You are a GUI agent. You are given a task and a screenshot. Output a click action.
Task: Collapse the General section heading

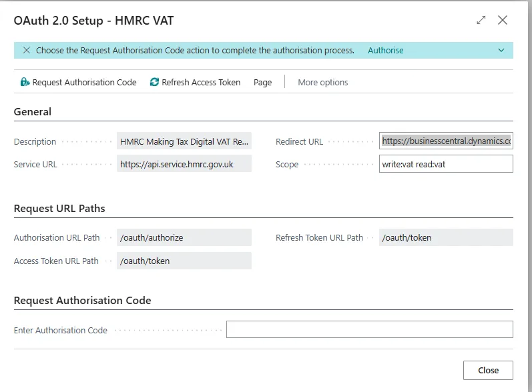(33, 112)
